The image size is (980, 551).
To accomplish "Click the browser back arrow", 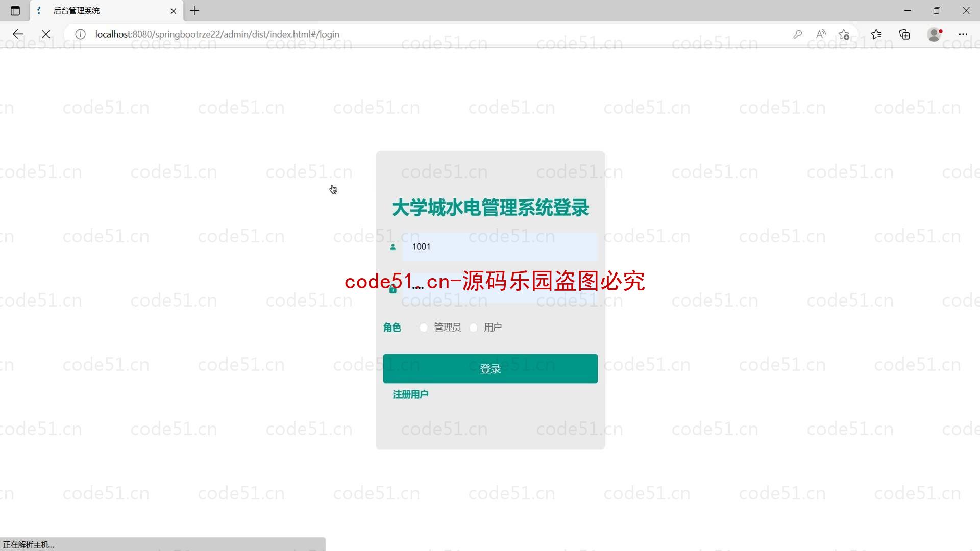I will click(18, 34).
